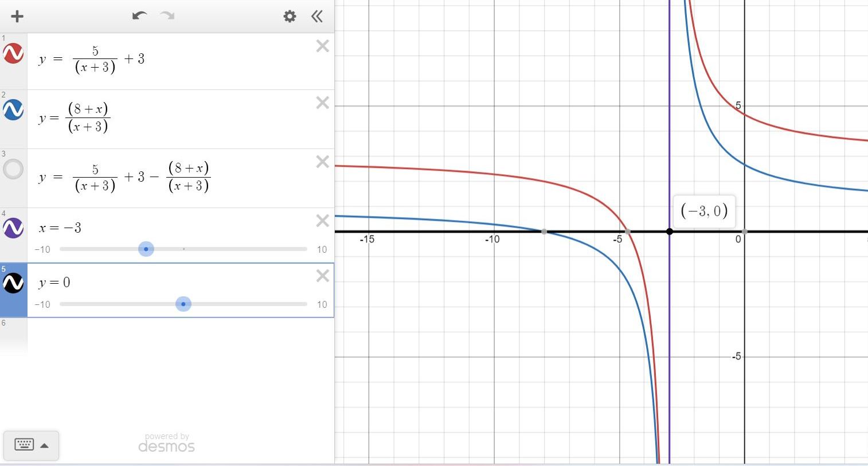Screen dimensions: 868x466
Task: Click the gray x-intercept point near x = -4.7
Action: [628, 232]
